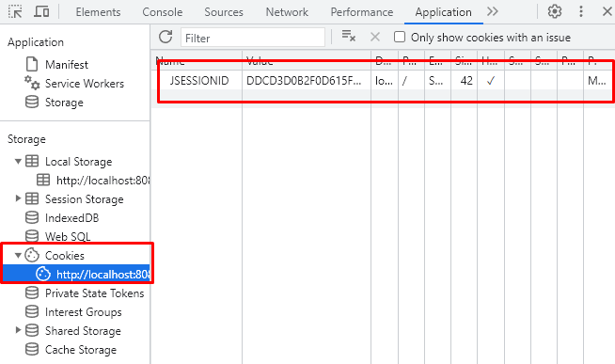Select localhost entry under Cookies
The width and height of the screenshot is (615, 364).
tap(102, 275)
